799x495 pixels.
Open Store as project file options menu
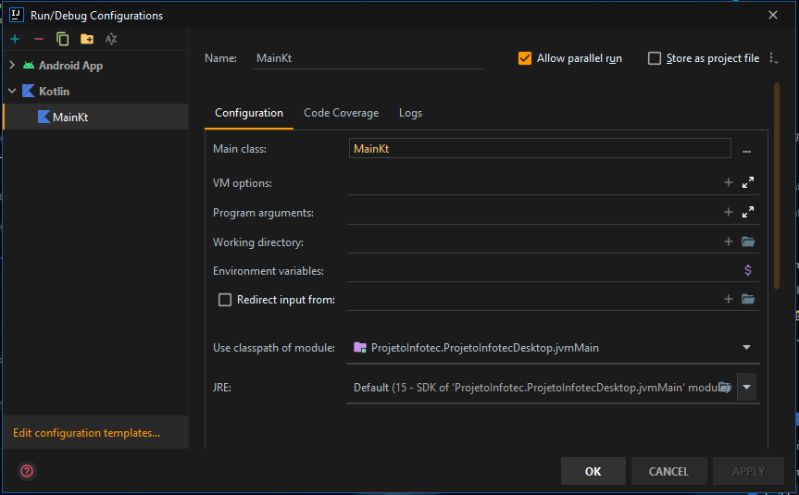coord(773,58)
